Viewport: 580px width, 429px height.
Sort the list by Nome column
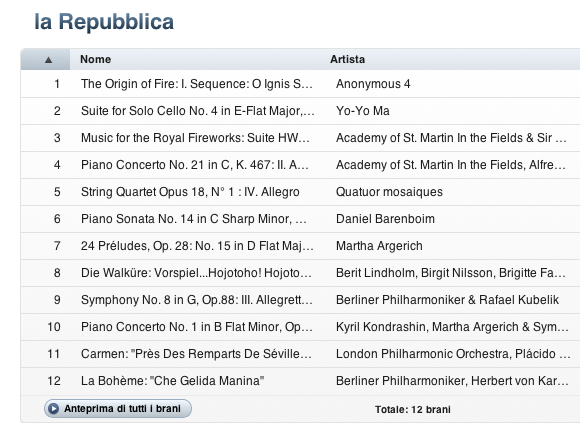(x=95, y=59)
